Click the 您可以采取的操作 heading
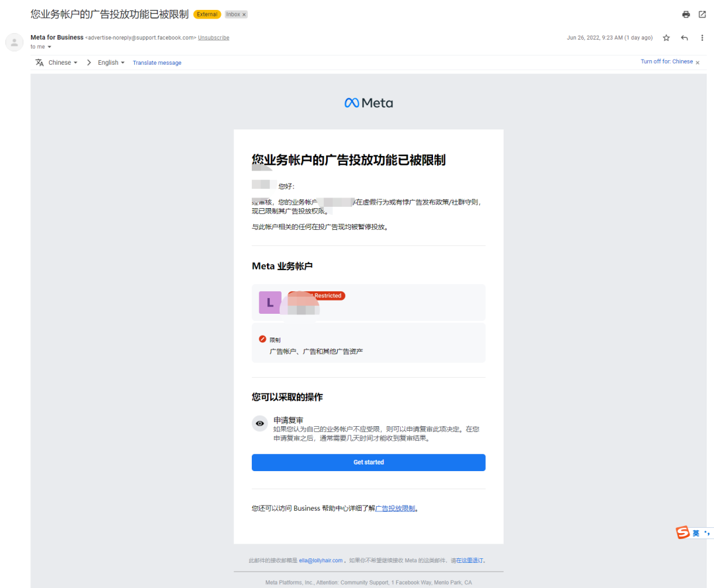The width and height of the screenshot is (714, 588). coord(288,397)
